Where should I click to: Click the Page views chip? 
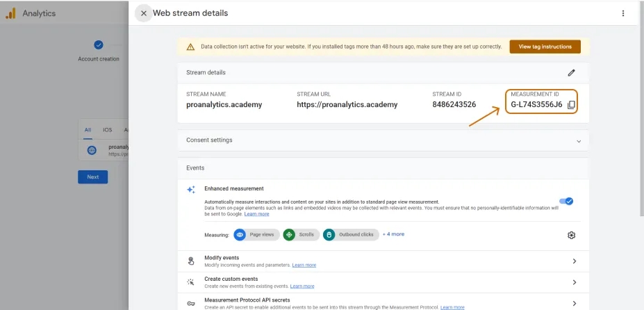(x=256, y=235)
